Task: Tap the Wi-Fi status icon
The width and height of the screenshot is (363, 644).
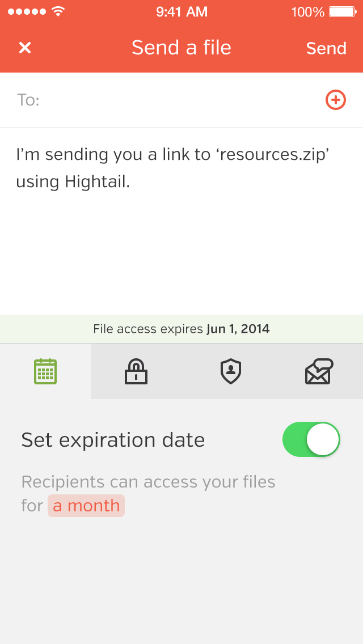Action: point(59,11)
